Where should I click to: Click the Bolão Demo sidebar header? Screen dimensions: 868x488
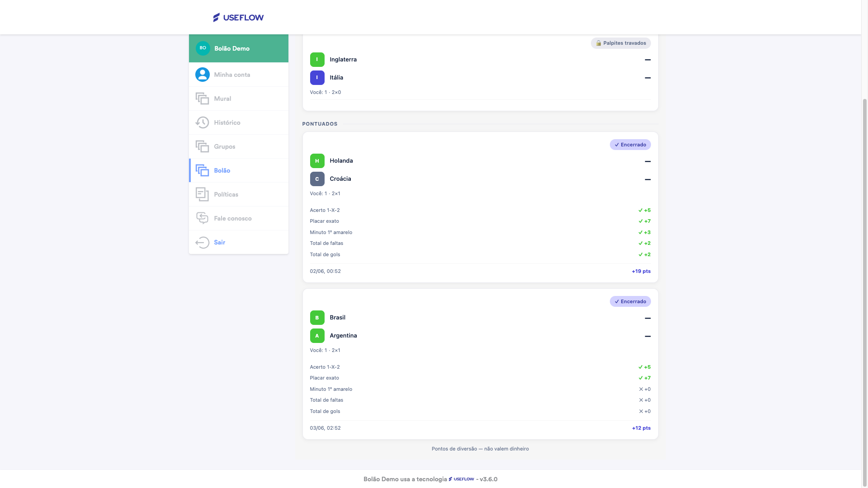click(x=239, y=48)
